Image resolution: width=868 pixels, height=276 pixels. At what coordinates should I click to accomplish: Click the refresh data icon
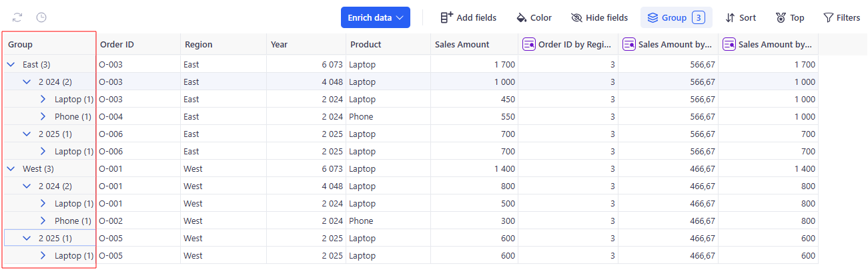tap(17, 17)
